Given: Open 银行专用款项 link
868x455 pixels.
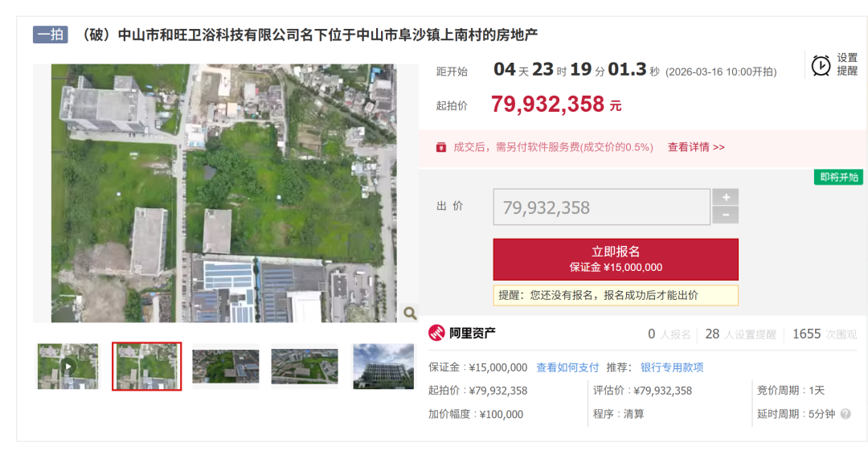Looking at the screenshot, I should pos(672,367).
